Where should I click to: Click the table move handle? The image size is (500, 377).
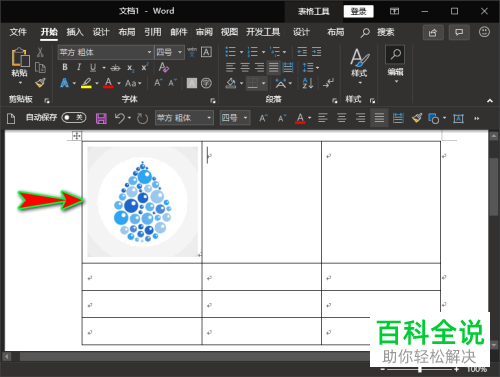[77, 136]
